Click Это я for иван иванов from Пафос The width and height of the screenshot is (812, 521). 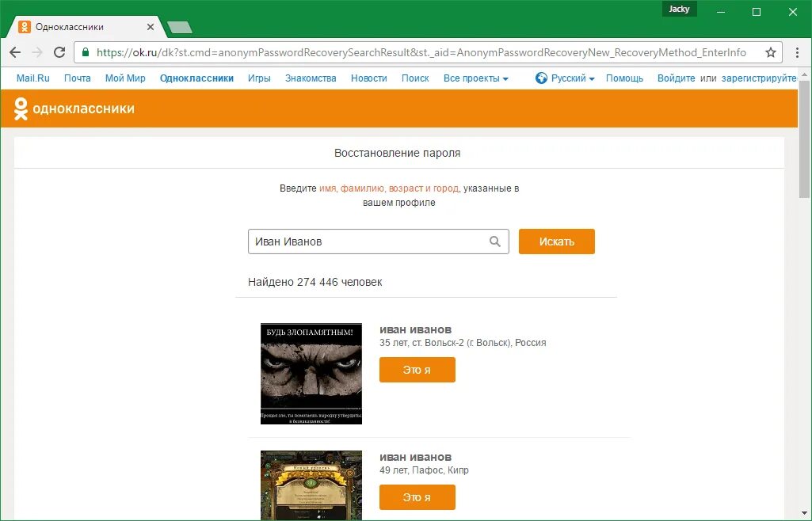[417, 497]
